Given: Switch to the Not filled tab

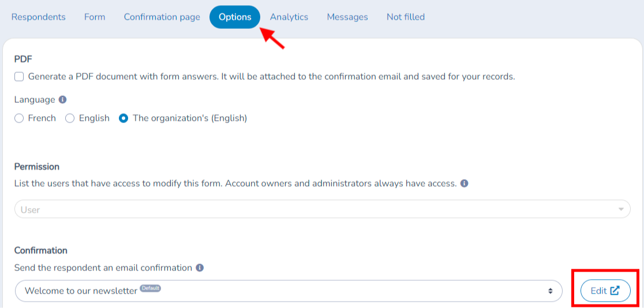Looking at the screenshot, I should click(406, 17).
